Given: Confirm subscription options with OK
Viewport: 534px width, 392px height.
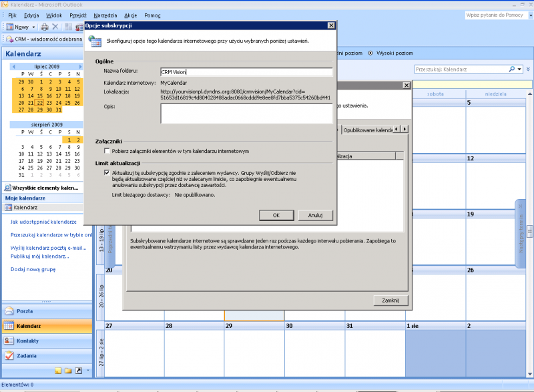Looking at the screenshot, I should click(x=276, y=215).
